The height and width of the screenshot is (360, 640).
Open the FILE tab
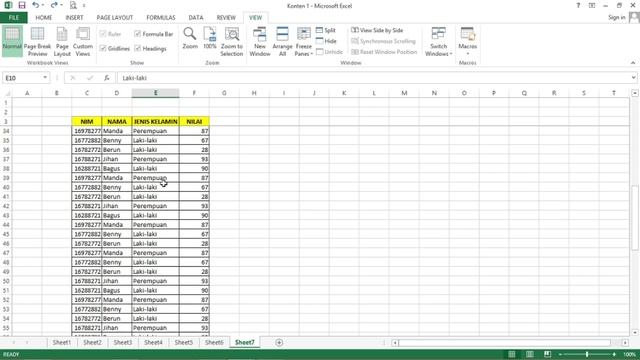[14, 18]
